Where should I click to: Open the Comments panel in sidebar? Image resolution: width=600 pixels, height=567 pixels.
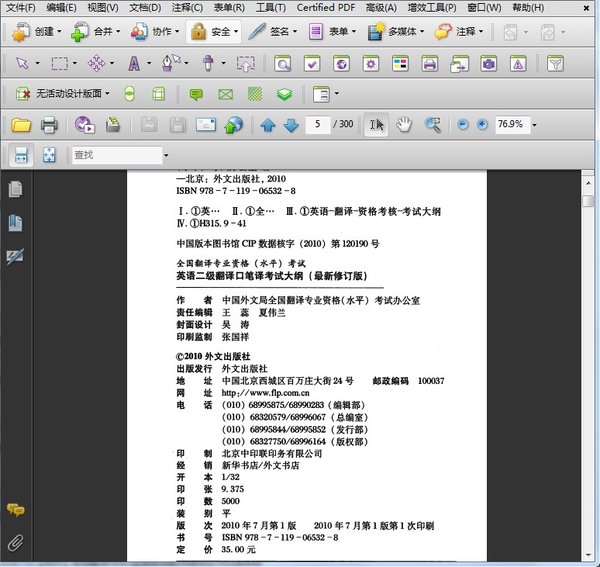[x=15, y=511]
